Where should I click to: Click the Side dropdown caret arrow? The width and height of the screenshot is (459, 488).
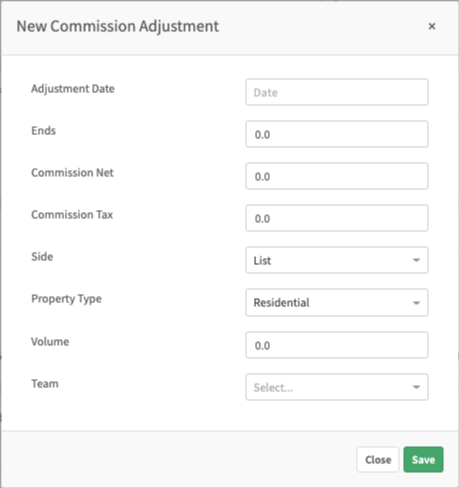(x=416, y=260)
